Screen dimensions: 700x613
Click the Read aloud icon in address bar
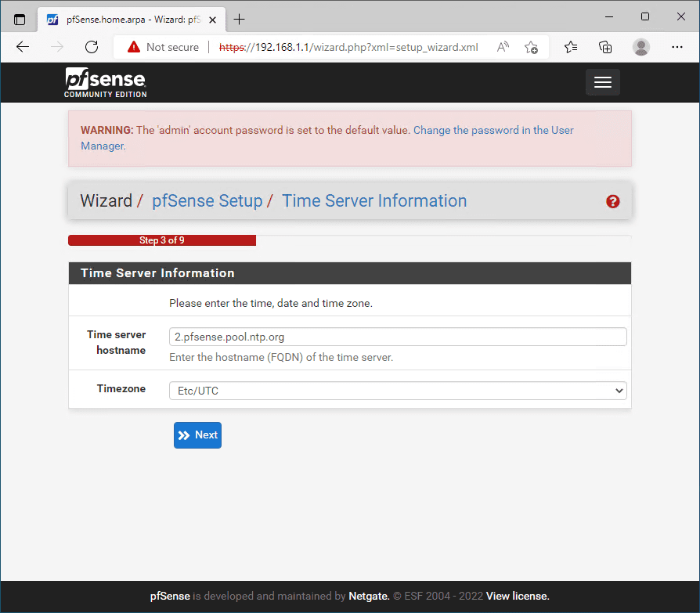click(x=502, y=47)
